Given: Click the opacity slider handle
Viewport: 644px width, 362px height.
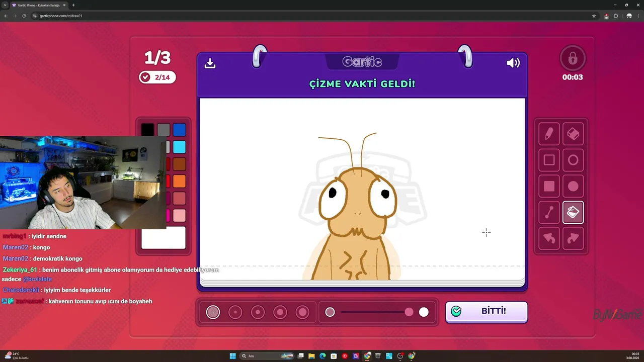Looking at the screenshot, I should tap(409, 312).
